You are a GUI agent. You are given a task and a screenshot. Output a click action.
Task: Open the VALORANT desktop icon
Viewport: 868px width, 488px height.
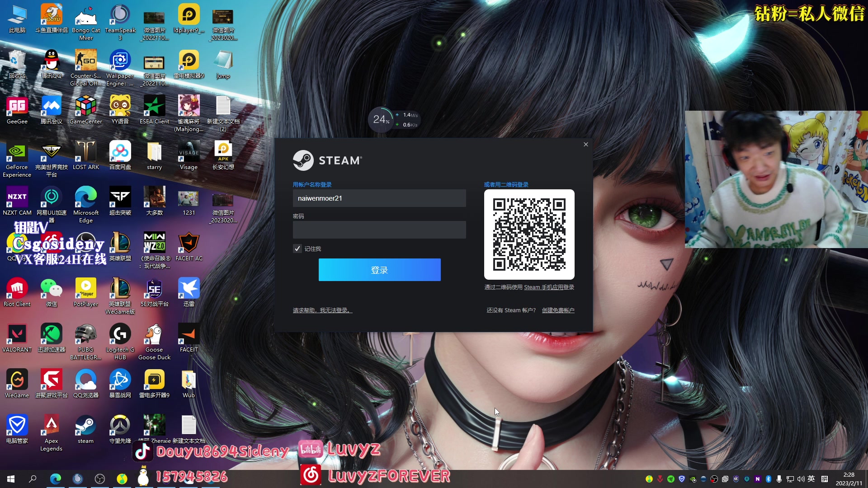point(17,335)
